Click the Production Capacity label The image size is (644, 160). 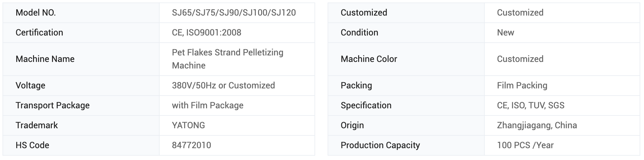380,145
